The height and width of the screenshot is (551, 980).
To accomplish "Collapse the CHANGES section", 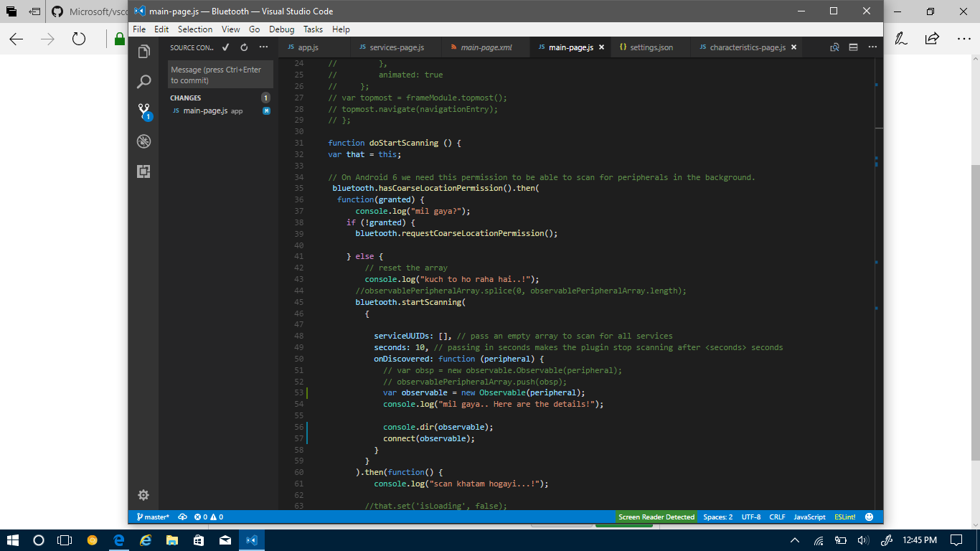I will [185, 98].
